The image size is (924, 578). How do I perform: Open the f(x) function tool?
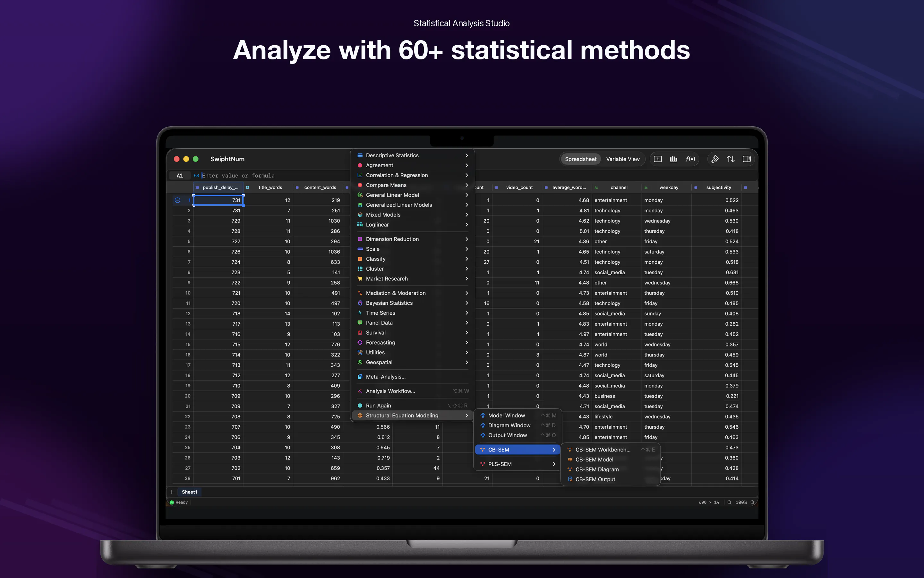coord(690,159)
